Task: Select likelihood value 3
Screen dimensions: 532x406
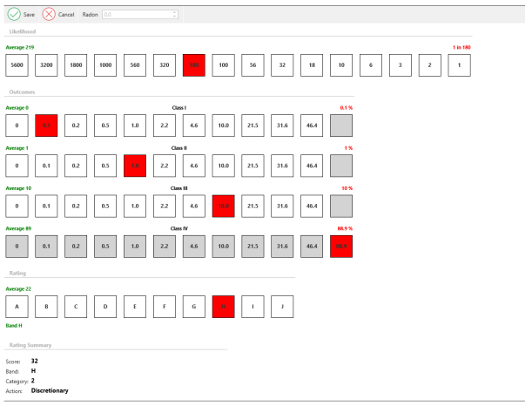Action: point(400,65)
